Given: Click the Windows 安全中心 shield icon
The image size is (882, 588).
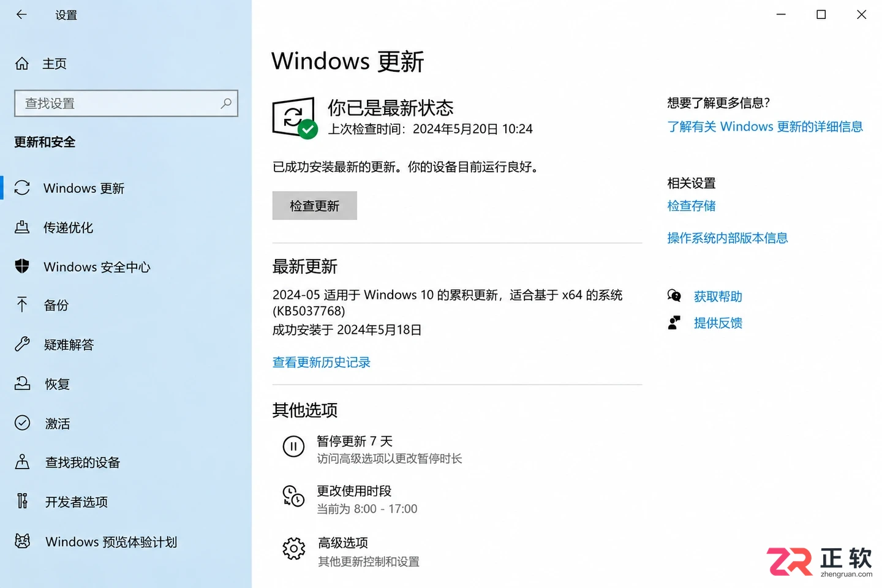Looking at the screenshot, I should pos(22,266).
